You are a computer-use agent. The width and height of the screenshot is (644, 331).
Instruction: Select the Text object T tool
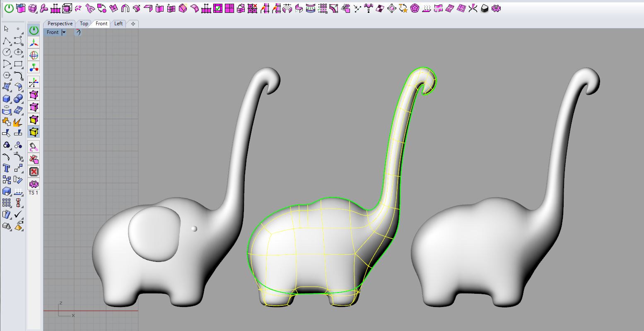(x=6, y=168)
